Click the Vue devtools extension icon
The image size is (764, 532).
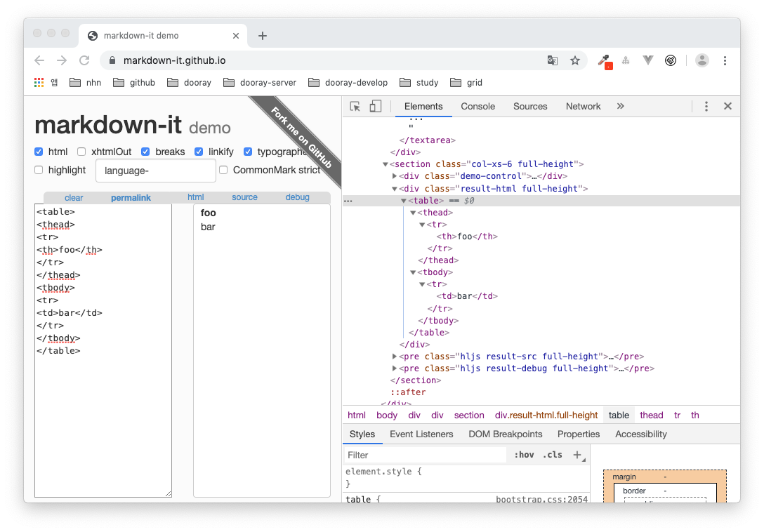coord(647,60)
